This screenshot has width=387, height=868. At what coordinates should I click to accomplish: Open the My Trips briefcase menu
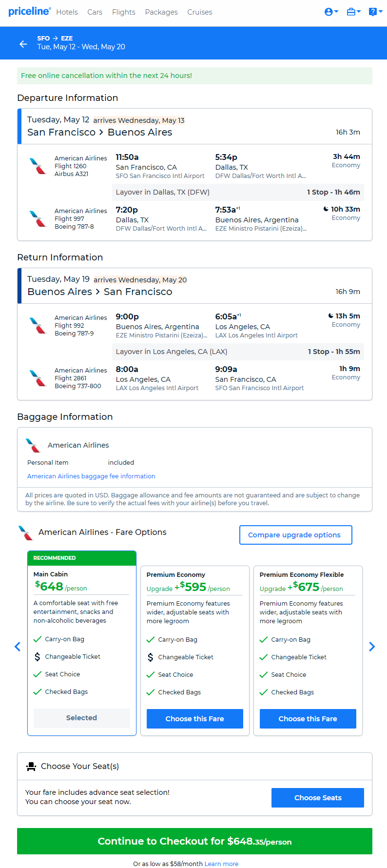pyautogui.click(x=354, y=12)
